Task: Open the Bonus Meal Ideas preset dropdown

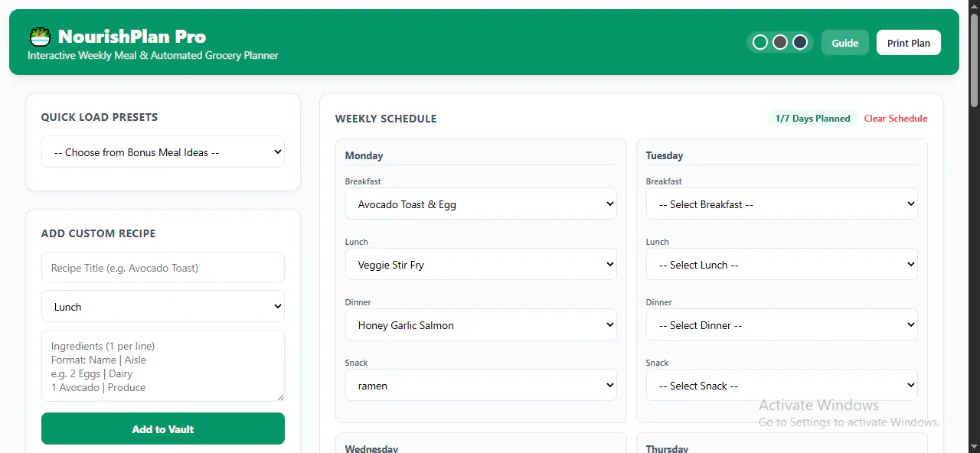Action: pyautogui.click(x=163, y=152)
